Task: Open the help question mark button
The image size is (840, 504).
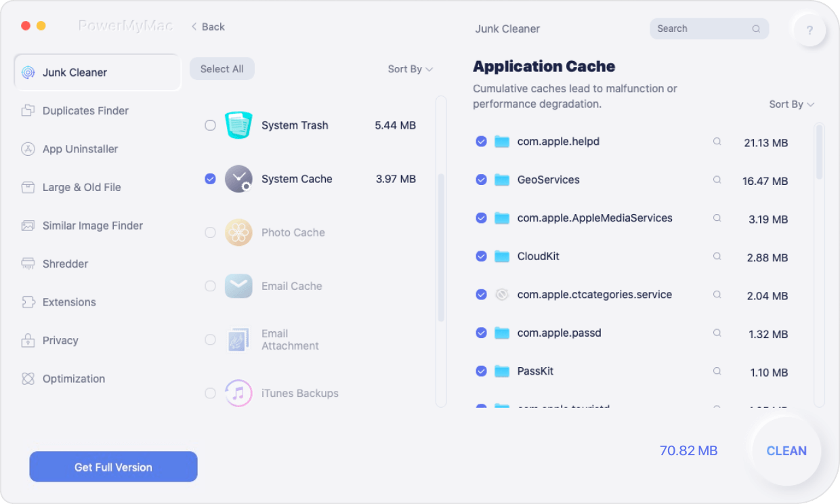Action: point(810,30)
